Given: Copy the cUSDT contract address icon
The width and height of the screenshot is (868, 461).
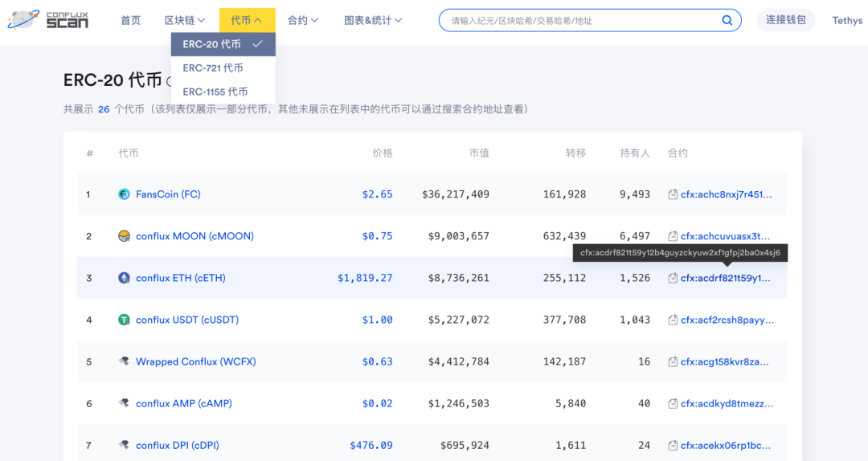Looking at the screenshot, I should pyautogui.click(x=673, y=320).
